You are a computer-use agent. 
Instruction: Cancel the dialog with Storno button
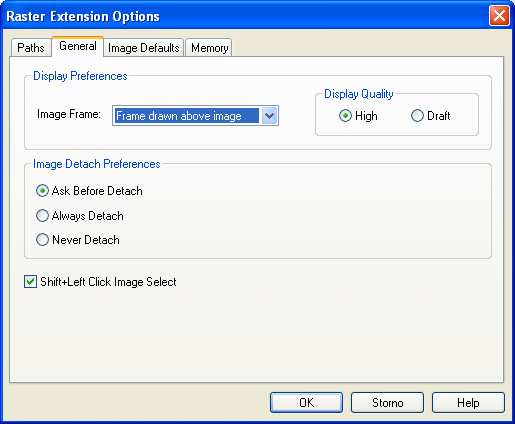click(x=387, y=403)
